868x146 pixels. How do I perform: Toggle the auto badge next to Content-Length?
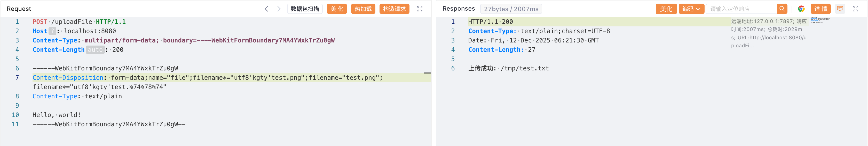[x=95, y=50]
